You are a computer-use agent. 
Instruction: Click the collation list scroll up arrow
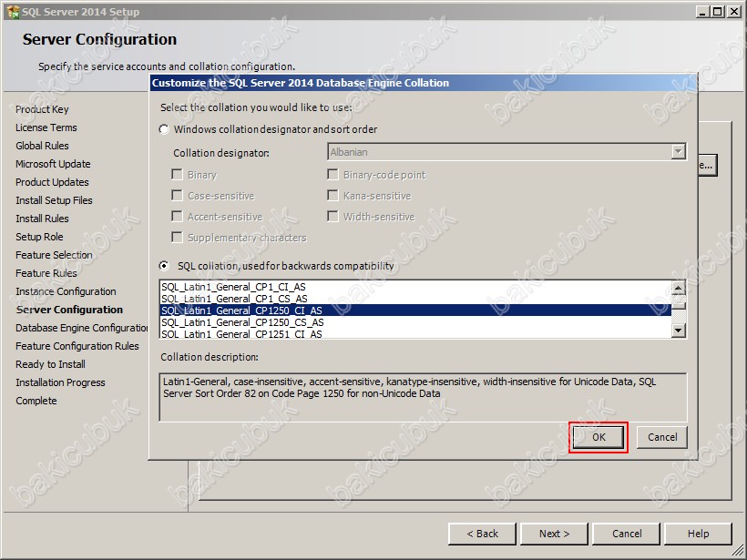tap(678, 288)
